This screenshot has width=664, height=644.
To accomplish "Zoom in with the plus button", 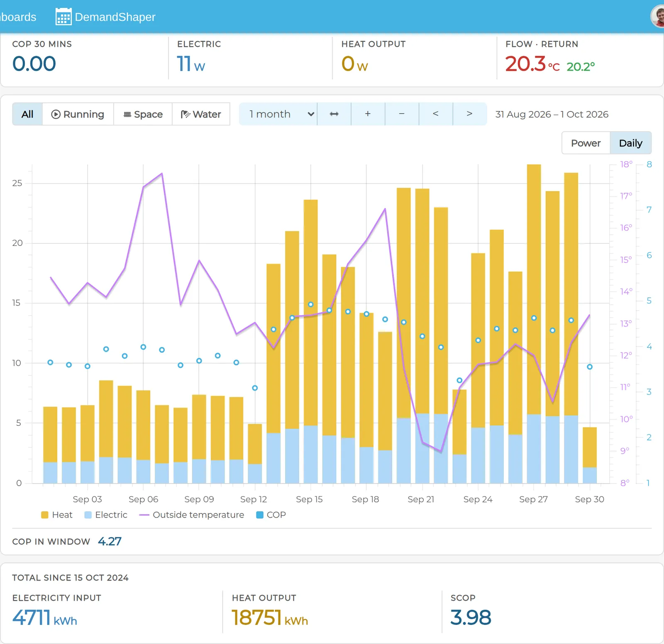I will pyautogui.click(x=368, y=114).
